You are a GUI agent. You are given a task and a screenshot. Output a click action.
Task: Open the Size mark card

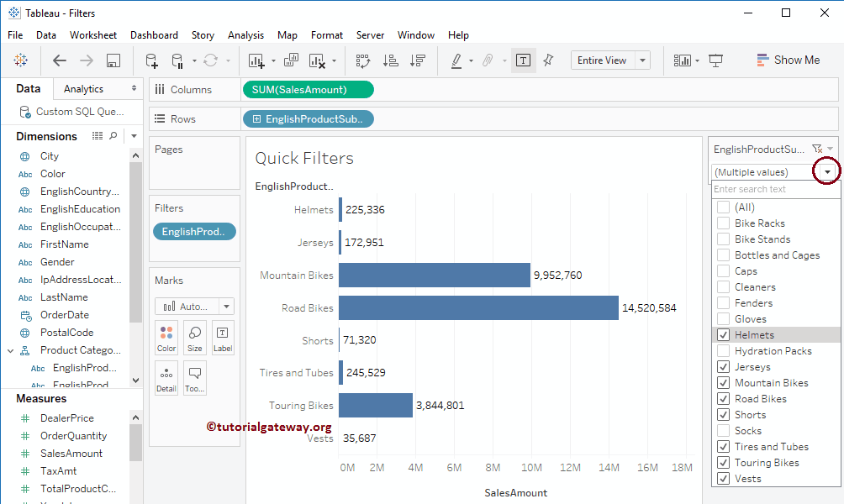(x=195, y=338)
